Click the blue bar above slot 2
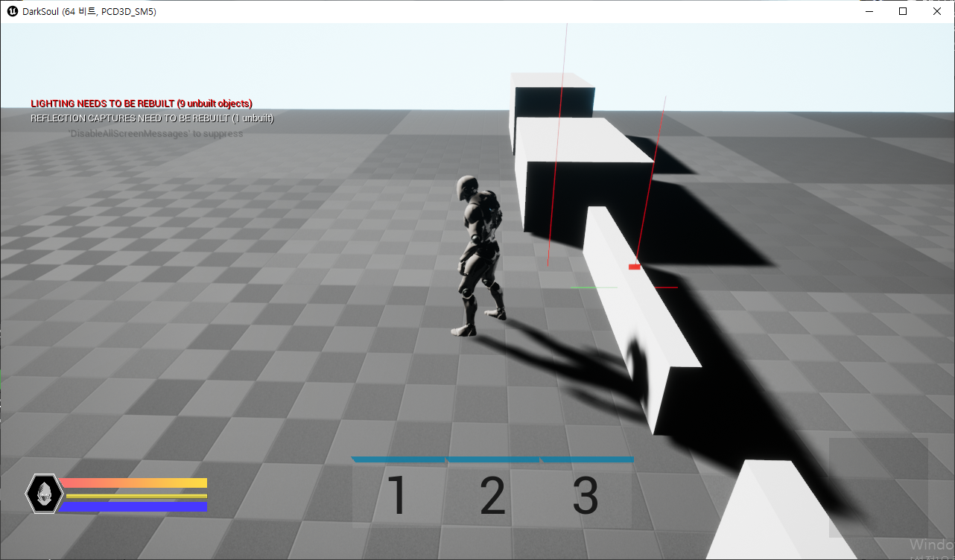 point(492,459)
